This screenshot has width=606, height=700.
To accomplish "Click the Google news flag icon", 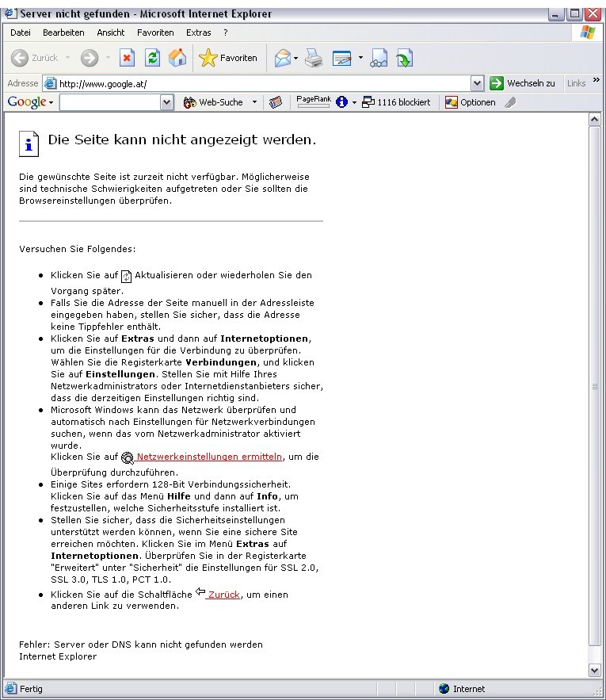I will (x=276, y=102).
